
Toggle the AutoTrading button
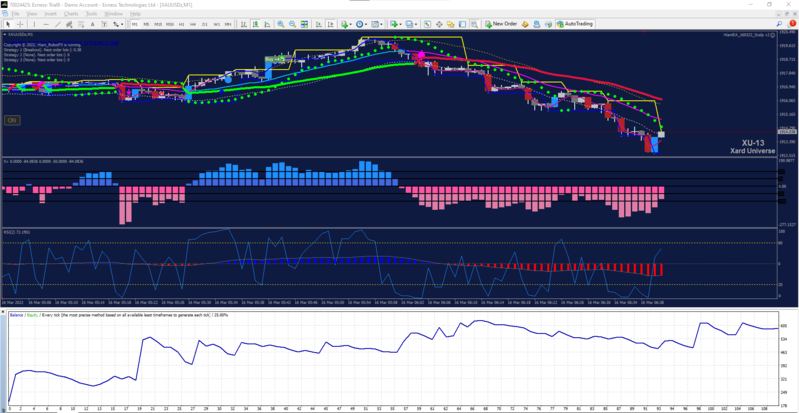575,24
